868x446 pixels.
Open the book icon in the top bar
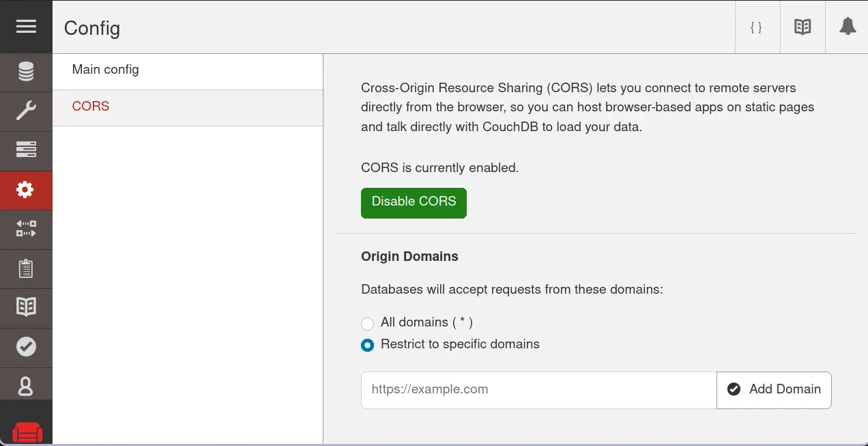802,27
